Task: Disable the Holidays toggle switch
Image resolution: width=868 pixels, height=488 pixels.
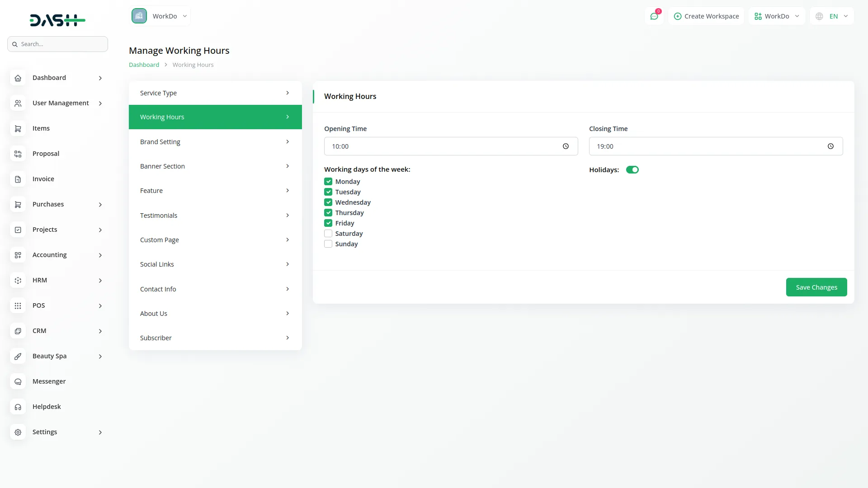Action: click(632, 170)
